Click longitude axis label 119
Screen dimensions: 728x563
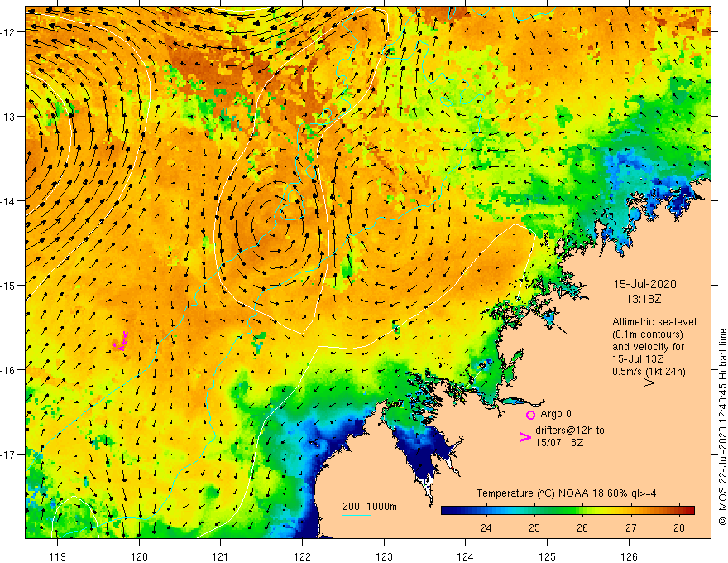(58, 556)
